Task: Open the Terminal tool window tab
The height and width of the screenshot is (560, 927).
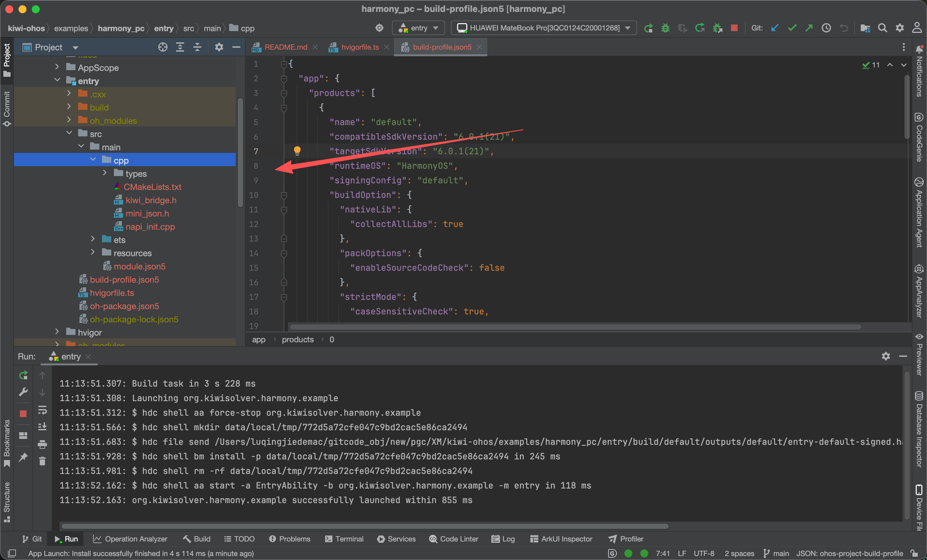Action: [344, 539]
